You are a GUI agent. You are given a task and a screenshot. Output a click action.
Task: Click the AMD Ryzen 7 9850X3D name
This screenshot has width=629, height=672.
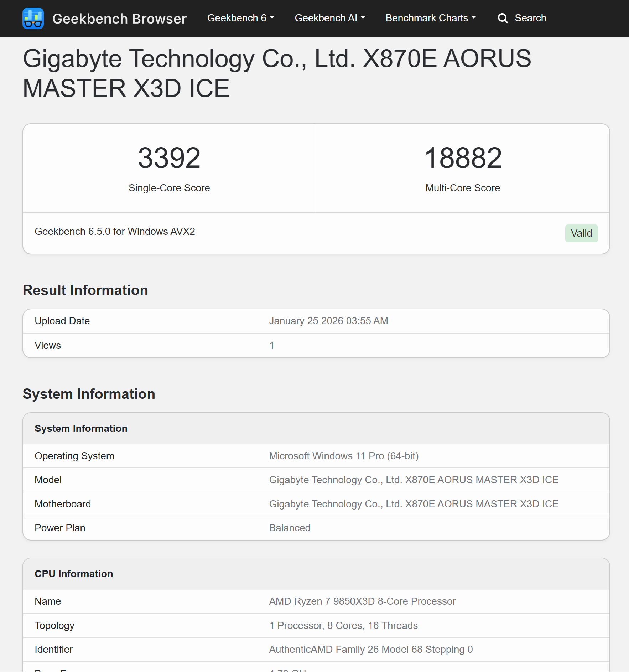pyautogui.click(x=362, y=601)
